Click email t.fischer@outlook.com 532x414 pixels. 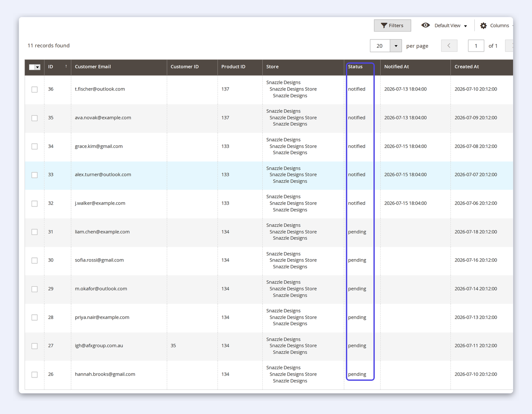[100, 89]
